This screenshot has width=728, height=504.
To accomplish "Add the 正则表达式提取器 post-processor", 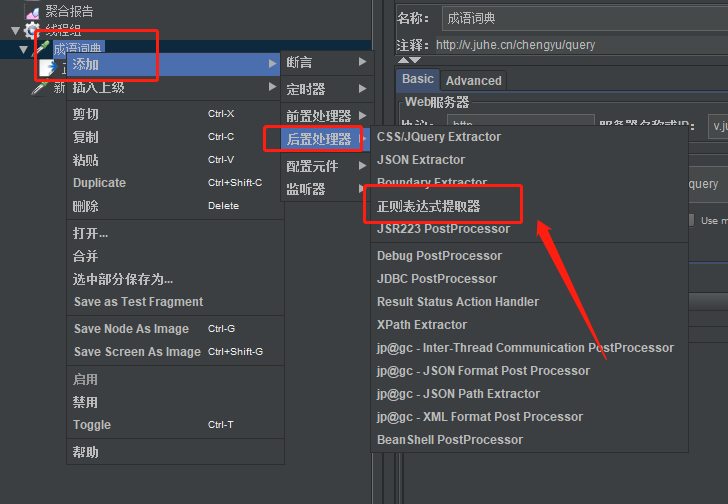I will coord(529,206).
